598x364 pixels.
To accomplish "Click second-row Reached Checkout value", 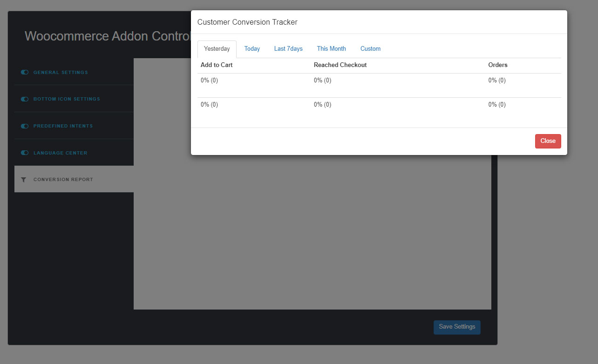I will coord(322,105).
